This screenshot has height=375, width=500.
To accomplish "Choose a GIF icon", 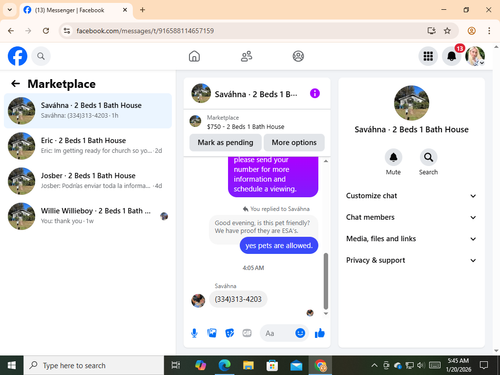I will point(247,333).
